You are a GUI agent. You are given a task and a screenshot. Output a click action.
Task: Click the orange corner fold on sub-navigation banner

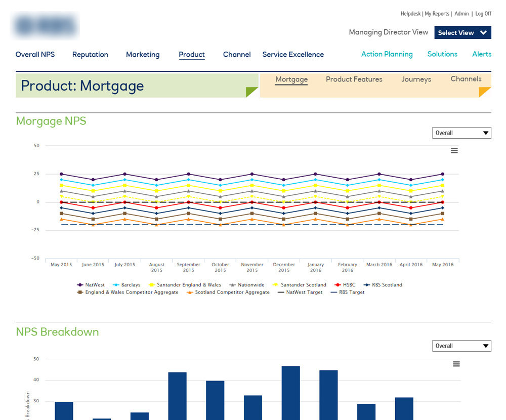485,92
